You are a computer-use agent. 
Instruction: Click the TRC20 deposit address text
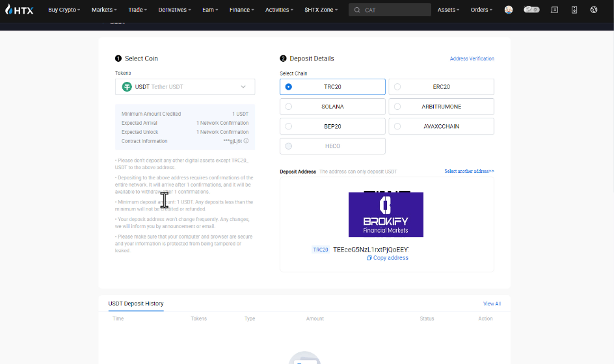(371, 250)
